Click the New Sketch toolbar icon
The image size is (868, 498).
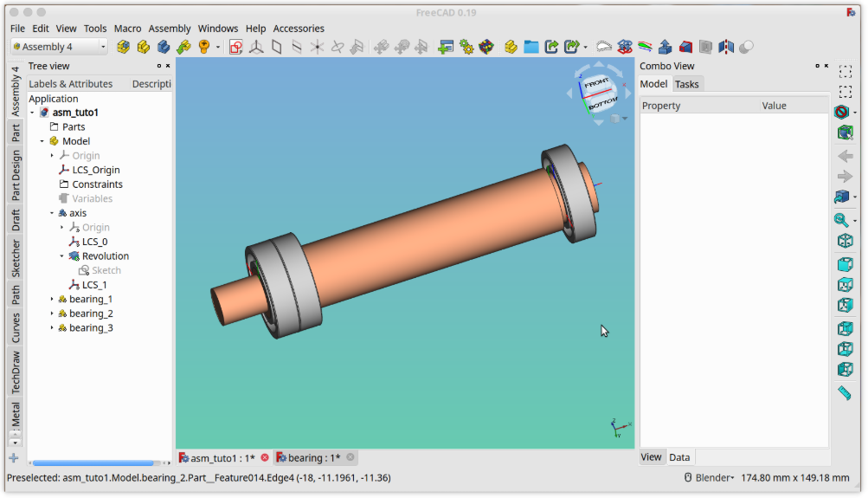(235, 47)
